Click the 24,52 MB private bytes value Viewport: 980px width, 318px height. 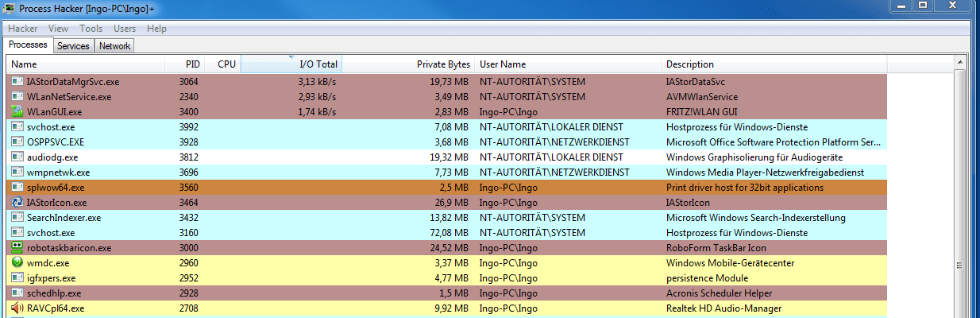point(449,247)
